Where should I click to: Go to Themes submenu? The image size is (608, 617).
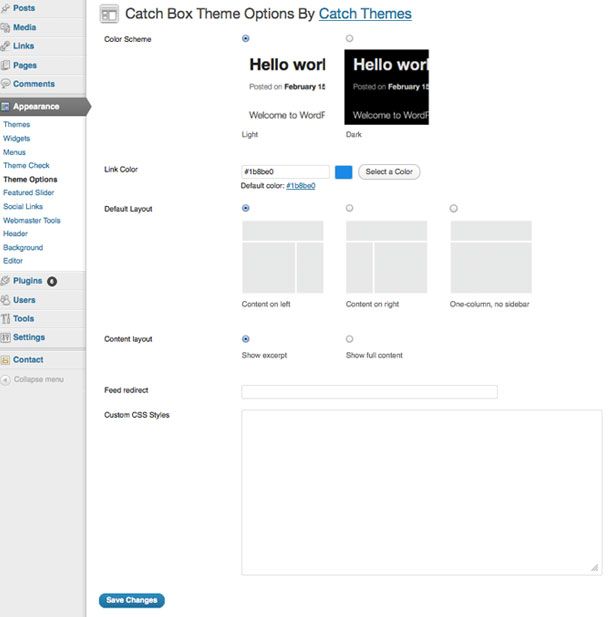click(x=17, y=125)
